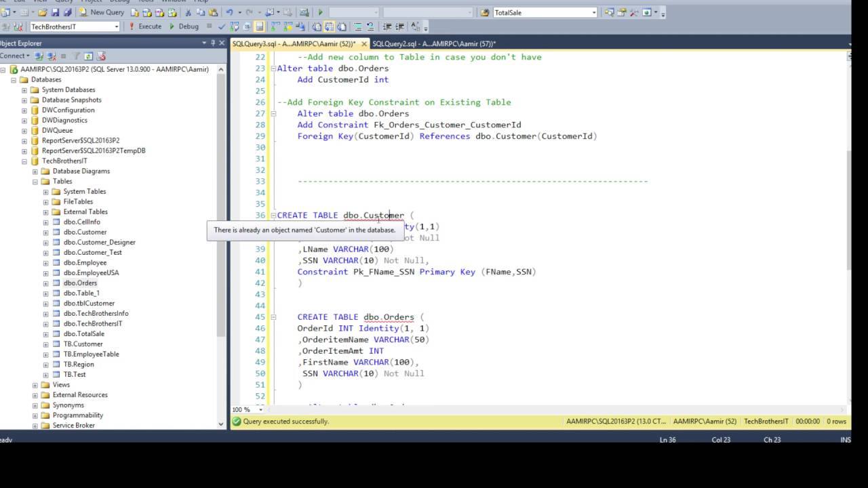Click the Save All icon

point(68,12)
